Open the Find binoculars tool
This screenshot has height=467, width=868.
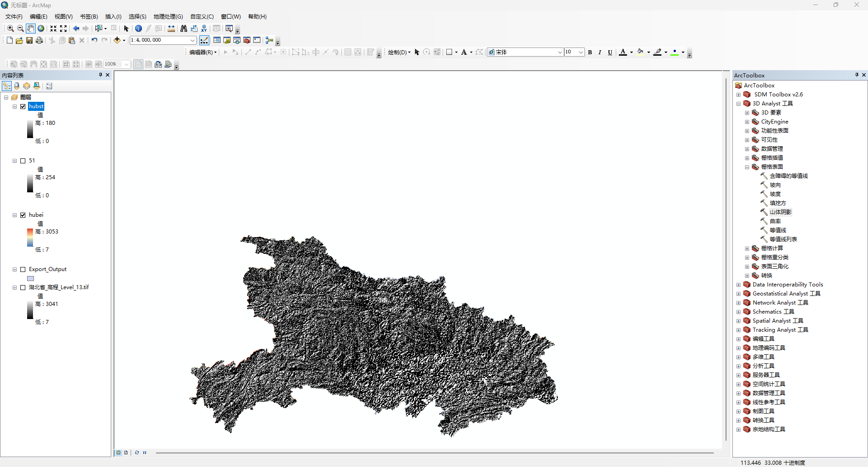pyautogui.click(x=184, y=29)
